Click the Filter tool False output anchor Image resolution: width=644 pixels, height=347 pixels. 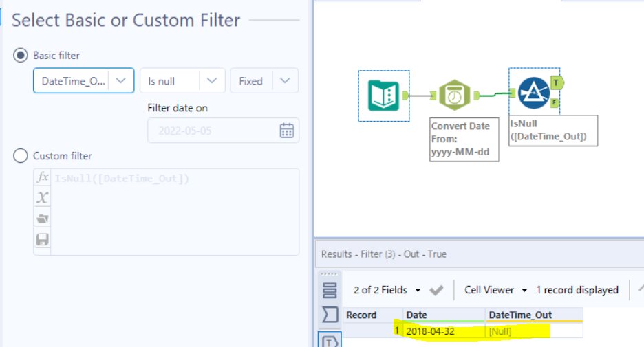(555, 102)
